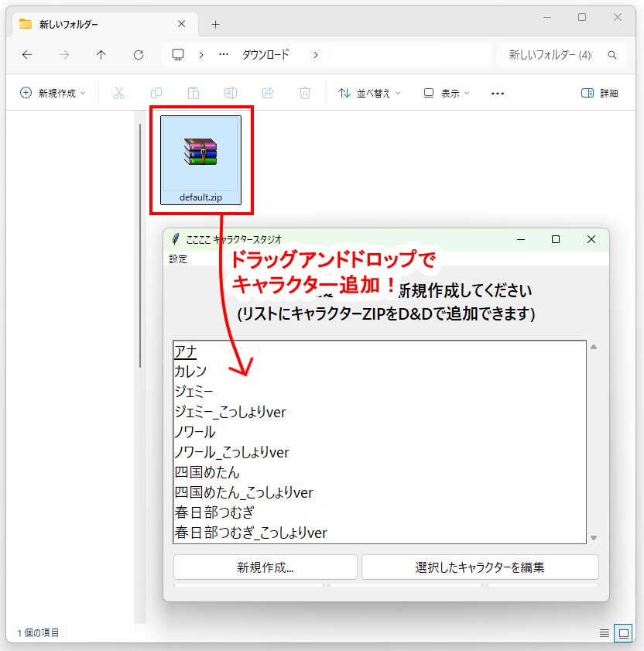
Task: Refresh the Explorer folder view
Action: point(139,55)
